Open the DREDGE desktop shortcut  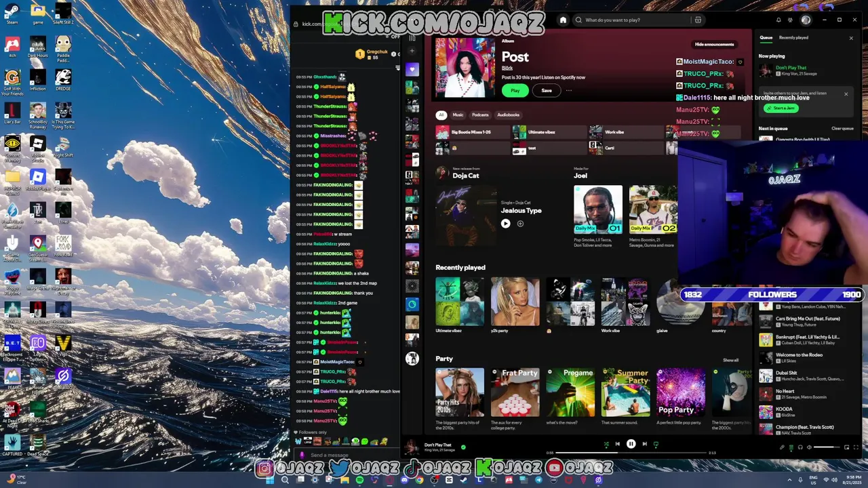[x=63, y=80]
